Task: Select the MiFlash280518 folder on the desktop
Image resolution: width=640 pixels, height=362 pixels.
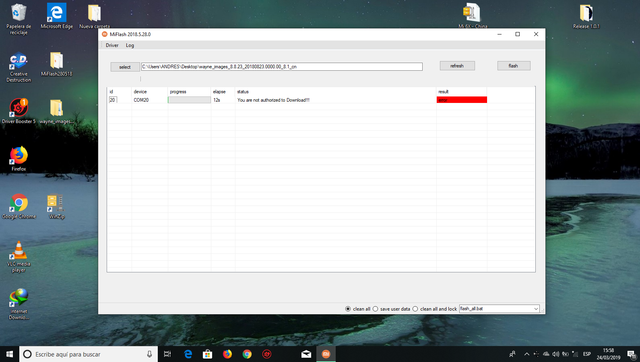Action: [56, 64]
